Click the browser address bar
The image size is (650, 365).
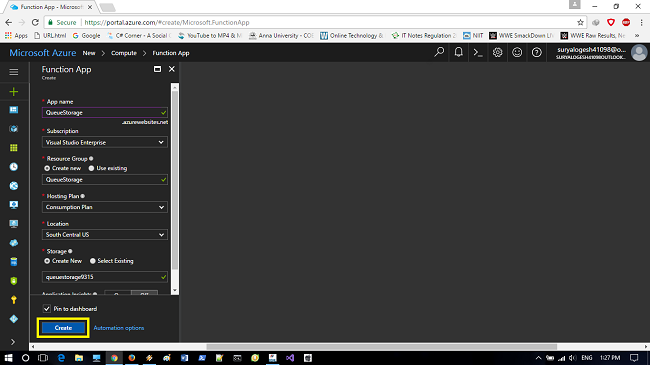(315, 22)
